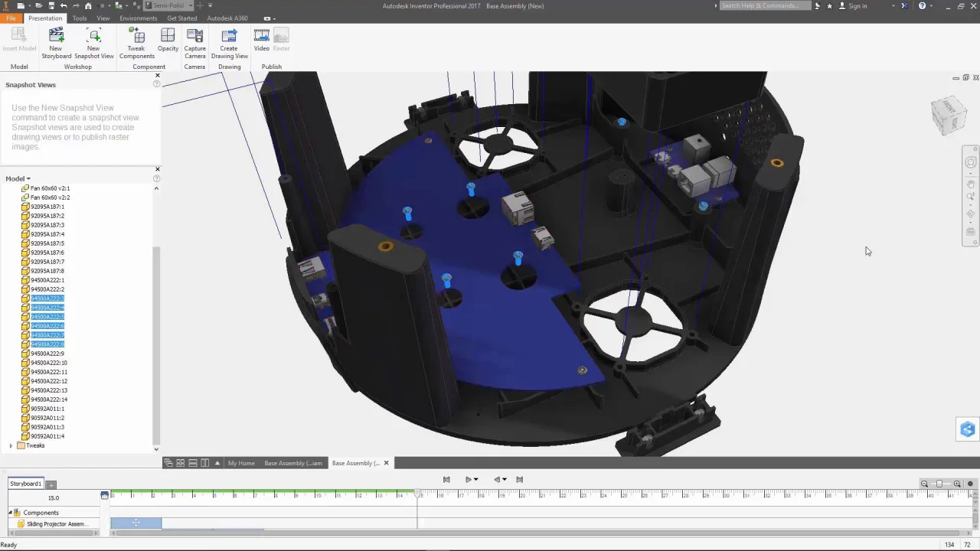Screen dimensions: 980x551
Task: Expand the document tabs arrow
Action: [217, 463]
